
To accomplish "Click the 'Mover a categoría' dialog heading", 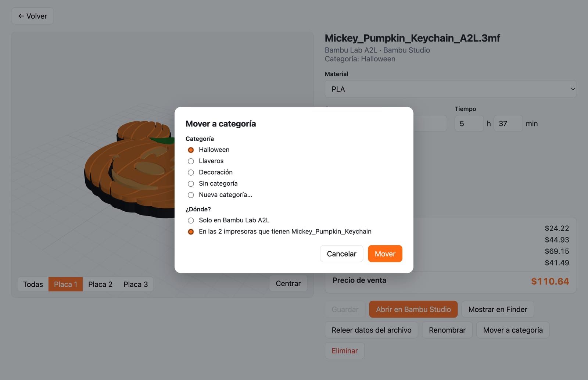I will coord(220,124).
